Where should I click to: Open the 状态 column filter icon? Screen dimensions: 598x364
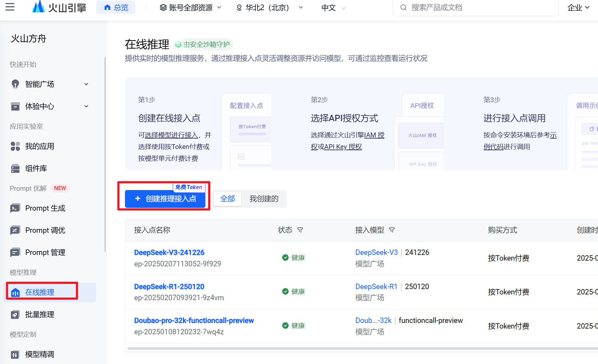pyautogui.click(x=300, y=230)
